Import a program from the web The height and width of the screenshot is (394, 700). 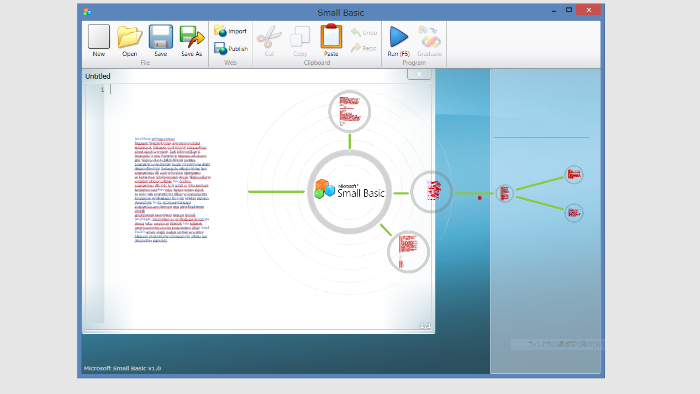point(230,31)
